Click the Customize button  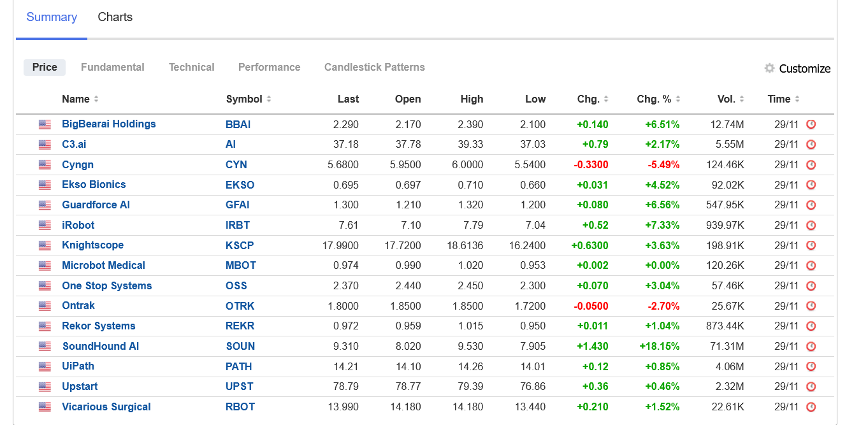coord(797,68)
